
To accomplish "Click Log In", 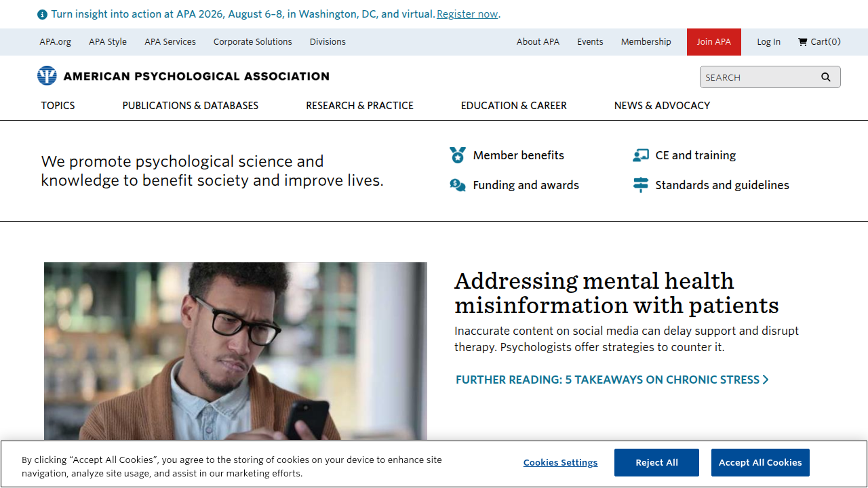I will tap(769, 42).
